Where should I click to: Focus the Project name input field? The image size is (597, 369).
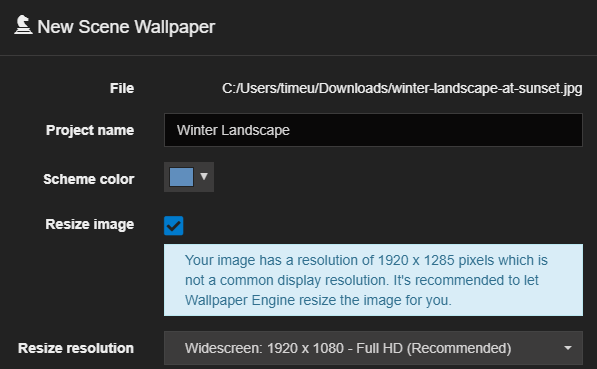373,130
